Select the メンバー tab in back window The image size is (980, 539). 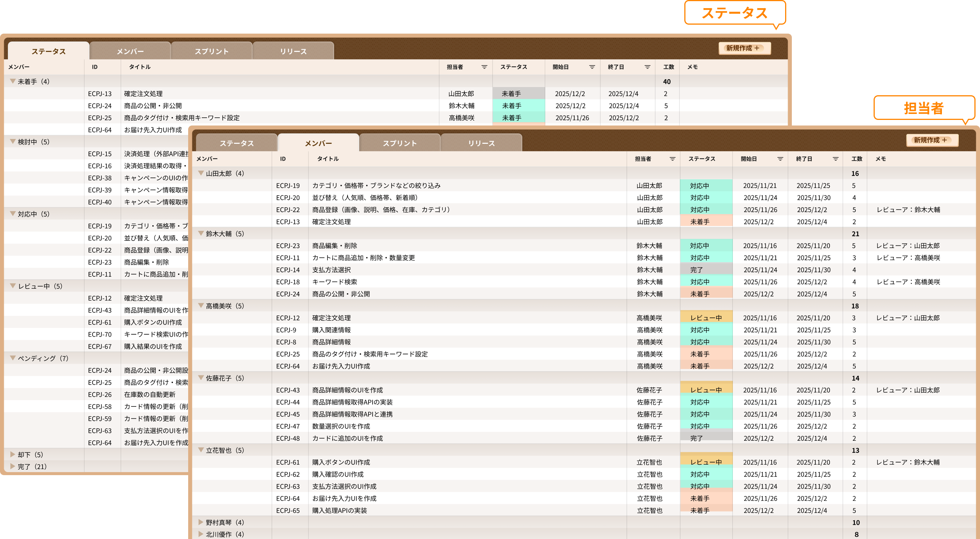point(130,52)
